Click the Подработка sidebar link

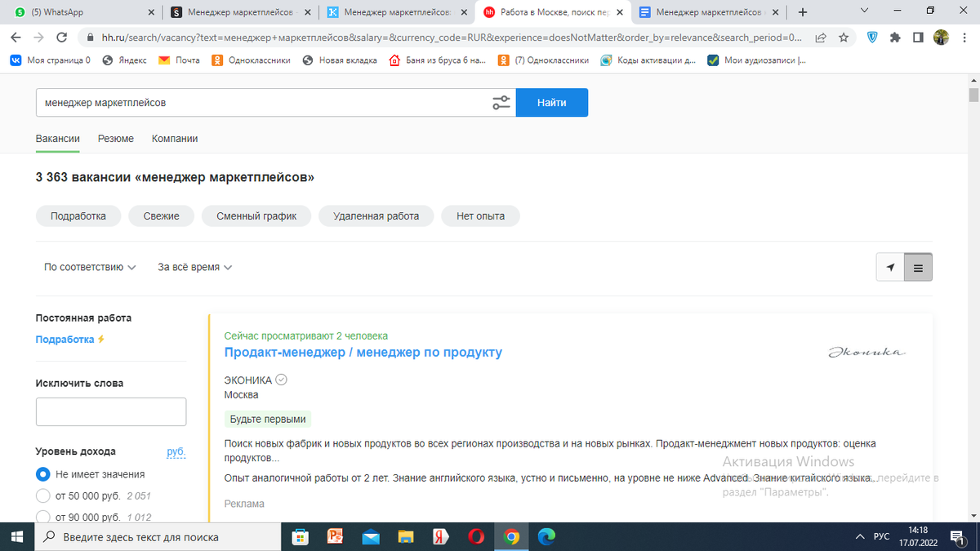click(65, 340)
